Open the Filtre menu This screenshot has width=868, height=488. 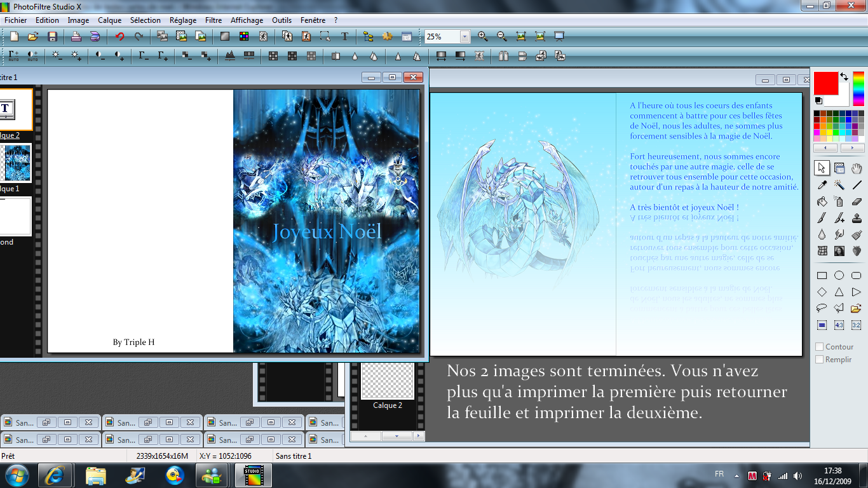tap(214, 20)
